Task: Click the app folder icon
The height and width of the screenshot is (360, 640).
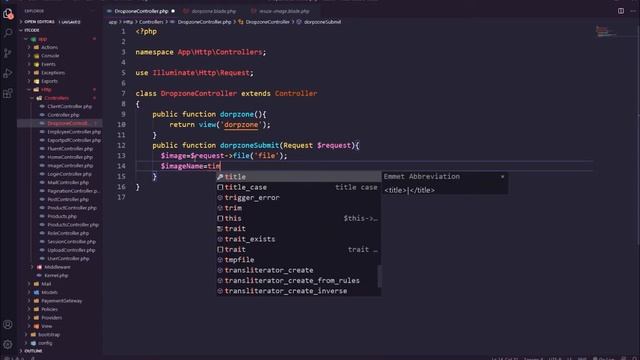Action: pos(33,39)
